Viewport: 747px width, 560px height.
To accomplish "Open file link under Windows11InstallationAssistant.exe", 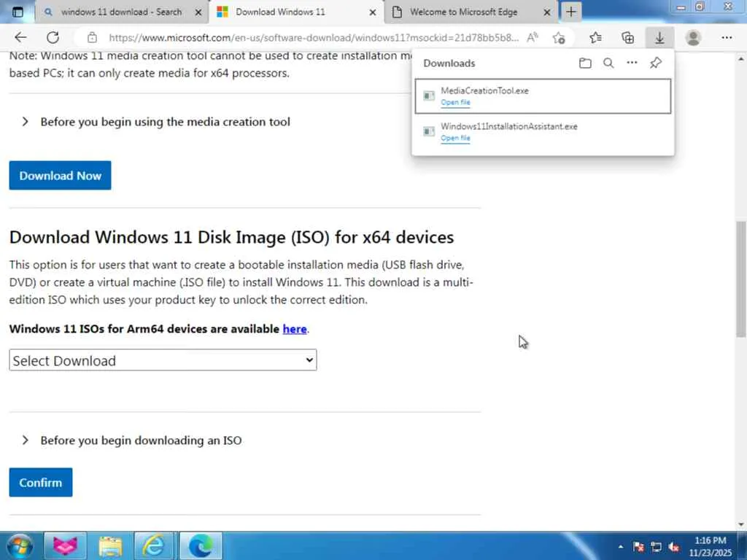I will [455, 138].
